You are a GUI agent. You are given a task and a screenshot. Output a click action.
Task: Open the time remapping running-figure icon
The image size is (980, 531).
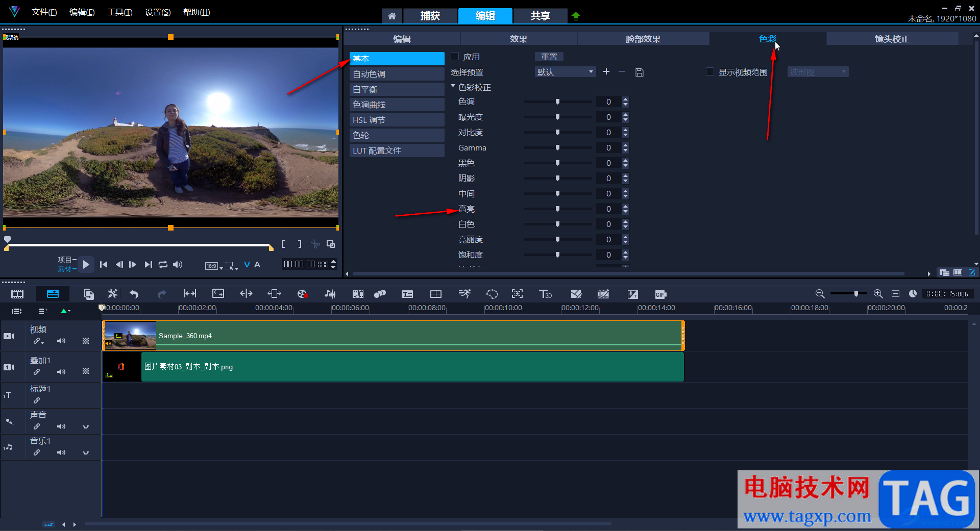point(464,294)
